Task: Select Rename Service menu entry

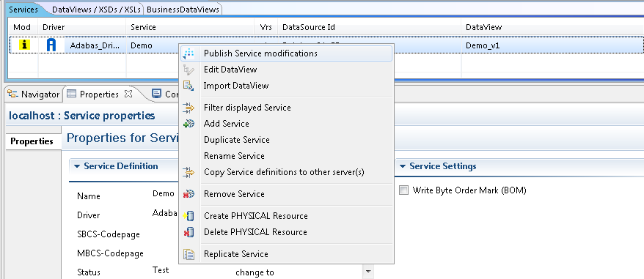Action: pyautogui.click(x=285, y=156)
